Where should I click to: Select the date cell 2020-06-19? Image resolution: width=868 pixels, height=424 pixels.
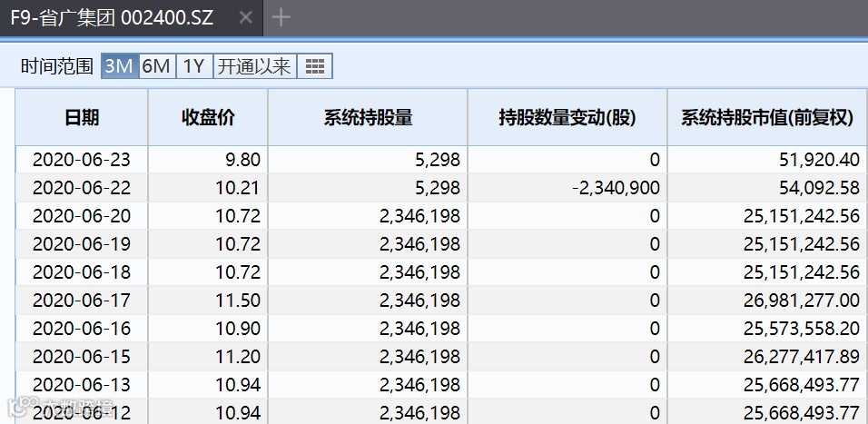pos(82,244)
